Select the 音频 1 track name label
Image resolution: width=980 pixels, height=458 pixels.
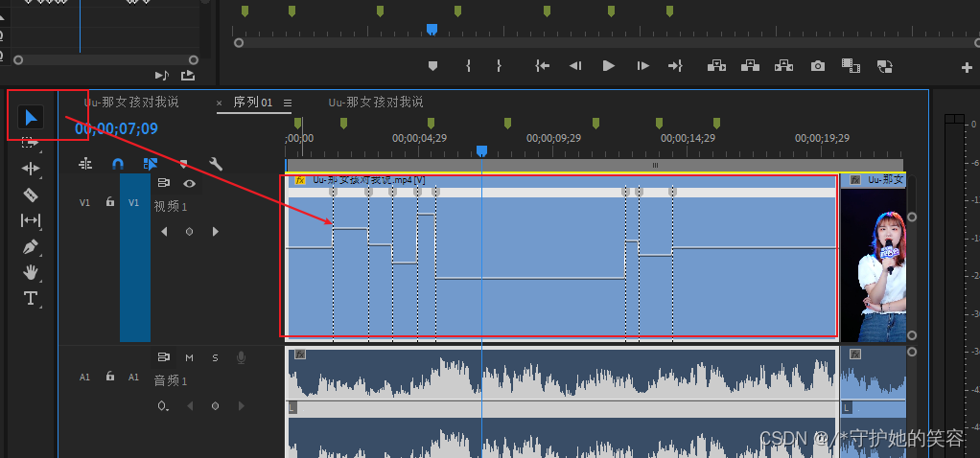click(x=171, y=380)
